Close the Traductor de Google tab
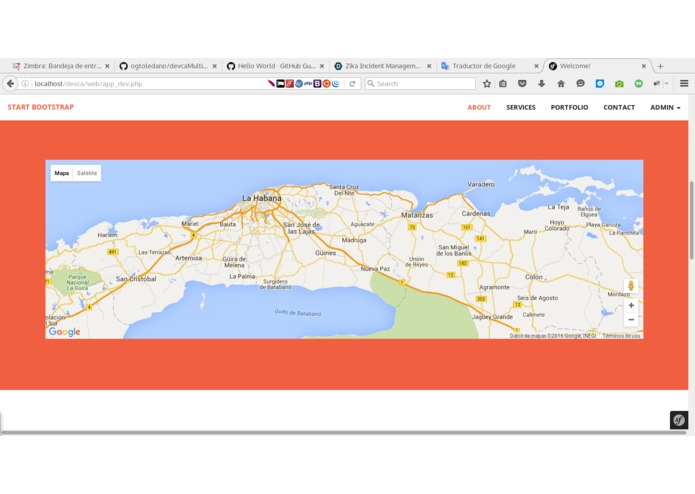The image size is (695, 494). coord(536,66)
